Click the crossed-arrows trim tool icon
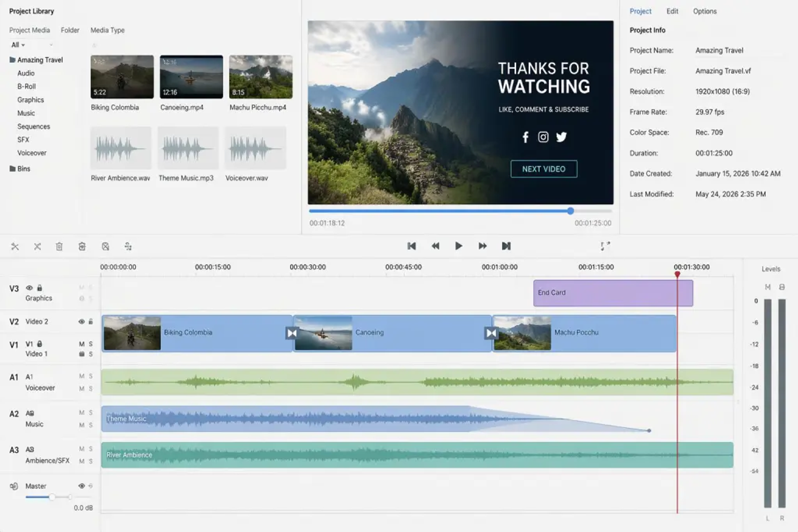The image size is (798, 532). pos(37,246)
